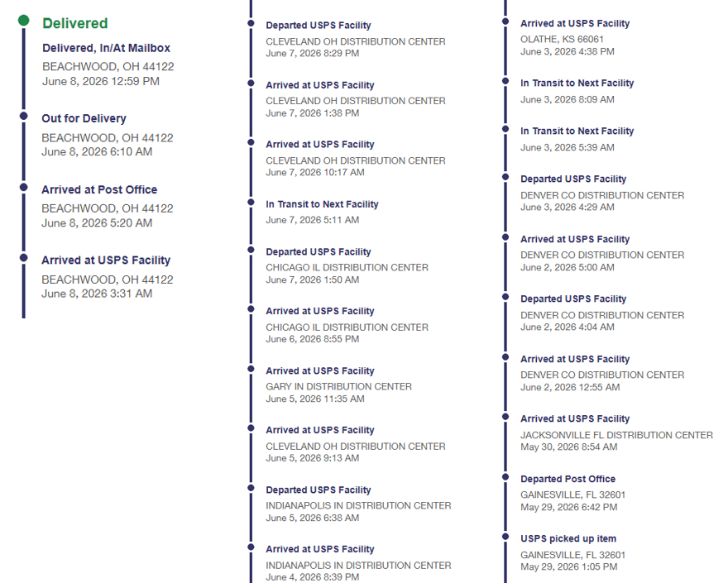Click the timestamp June 6, 2026 8:55 PM
Image resolution: width=728 pixels, height=583 pixels.
[x=313, y=339]
